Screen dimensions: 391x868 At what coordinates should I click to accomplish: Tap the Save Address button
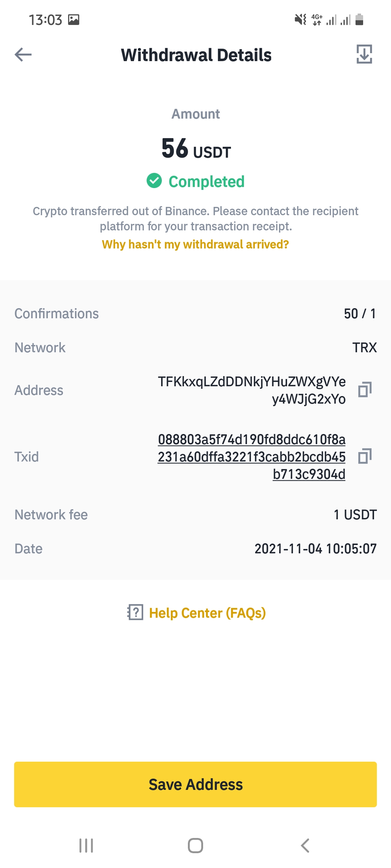point(195,784)
